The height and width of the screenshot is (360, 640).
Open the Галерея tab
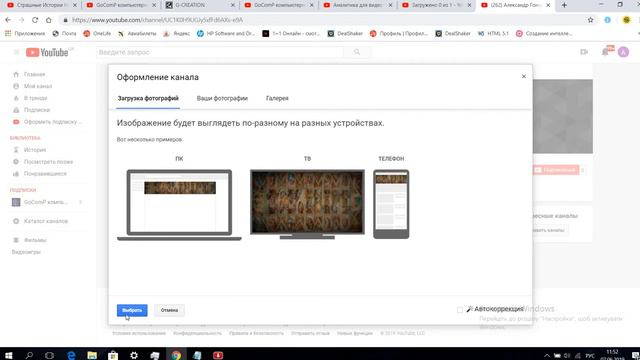pyautogui.click(x=277, y=98)
